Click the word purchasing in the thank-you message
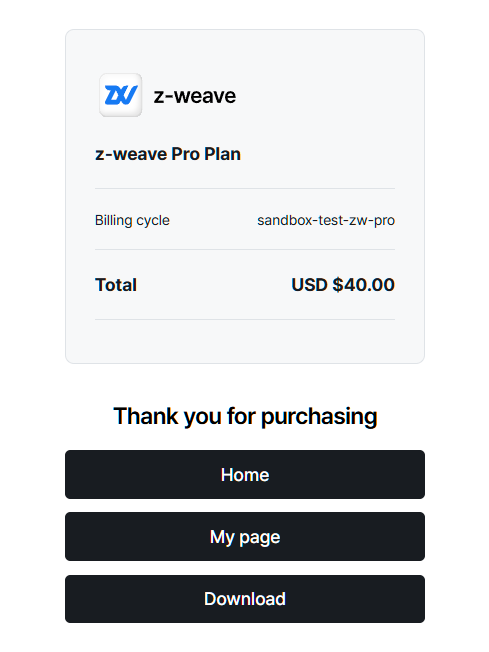Image resolution: width=489 pixels, height=652 pixels. (x=319, y=417)
